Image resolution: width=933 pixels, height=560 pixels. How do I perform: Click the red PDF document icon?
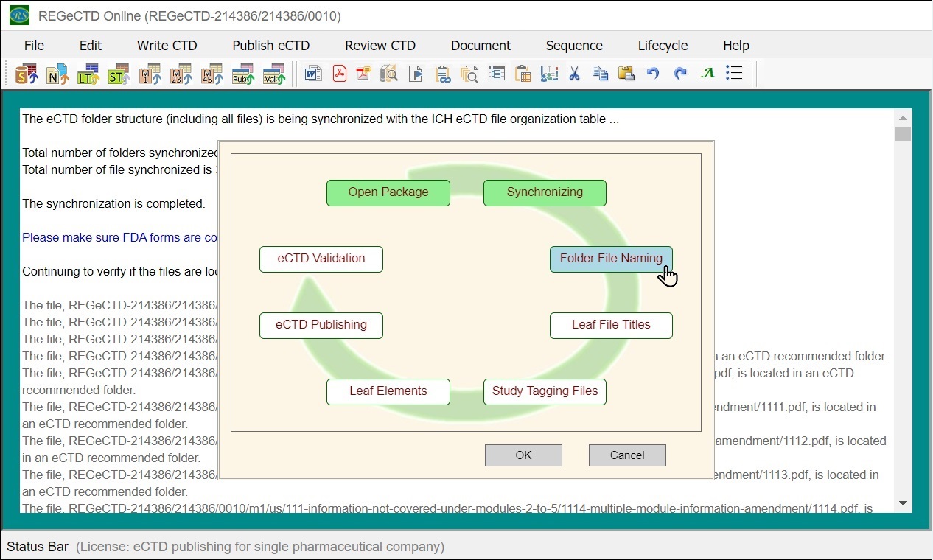coord(340,74)
